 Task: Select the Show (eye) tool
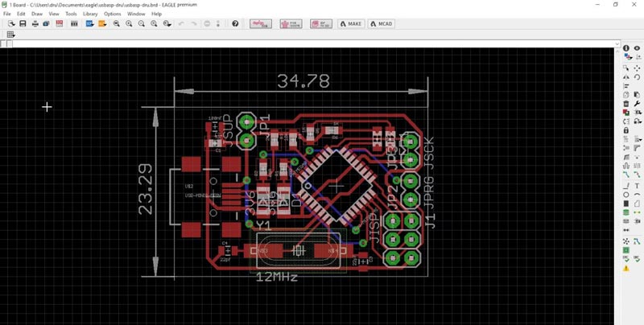[637, 48]
